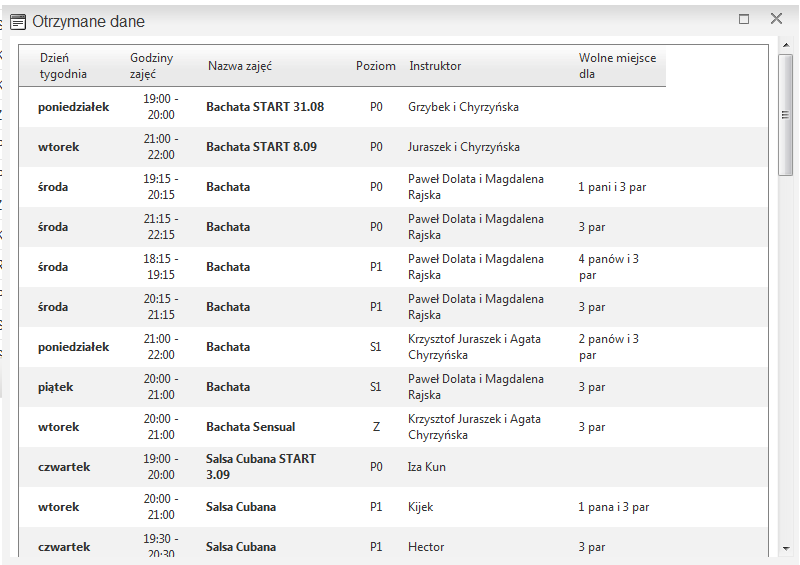The height and width of the screenshot is (565, 800).
Task: Click instructor name Hector
Action: (426, 547)
